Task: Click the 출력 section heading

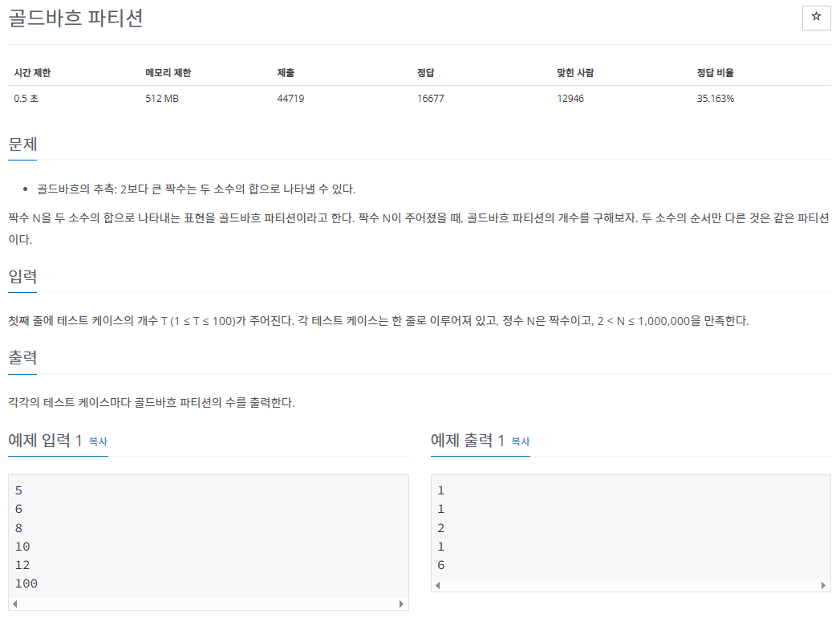Action: (x=22, y=357)
